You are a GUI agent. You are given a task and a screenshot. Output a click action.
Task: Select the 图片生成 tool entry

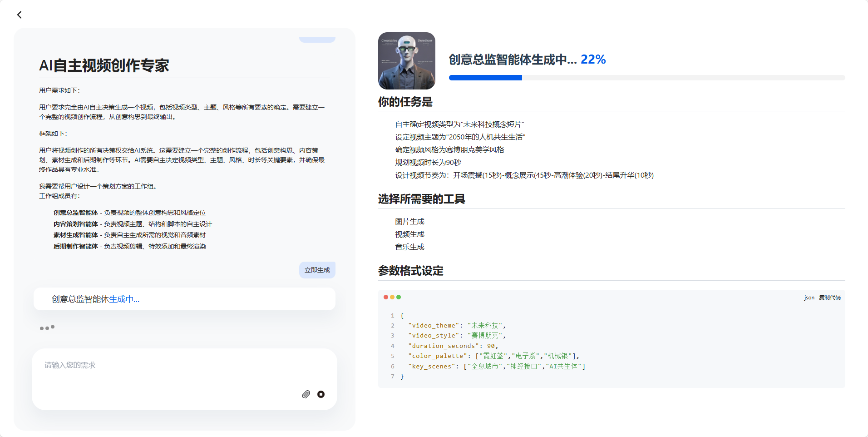pyautogui.click(x=409, y=222)
